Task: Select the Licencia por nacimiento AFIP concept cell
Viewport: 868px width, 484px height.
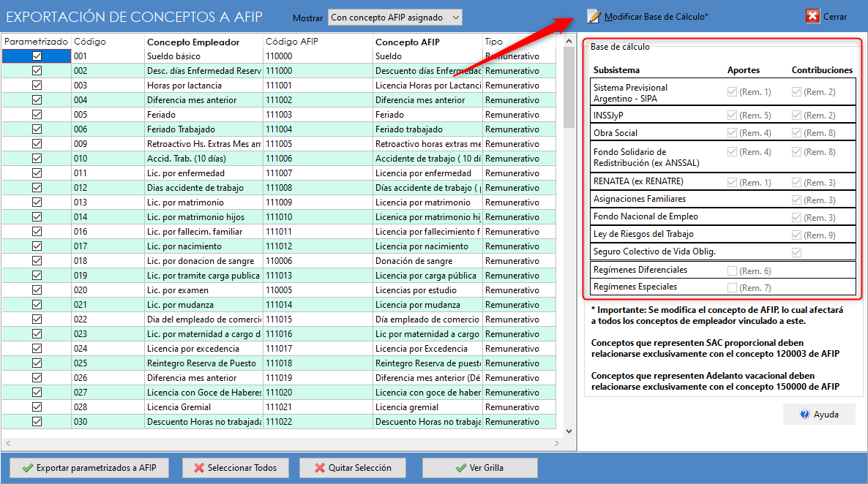Action: click(x=428, y=246)
